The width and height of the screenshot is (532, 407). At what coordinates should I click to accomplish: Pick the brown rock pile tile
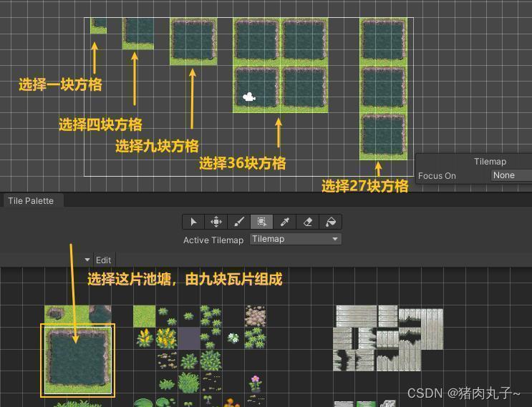[x=256, y=316]
